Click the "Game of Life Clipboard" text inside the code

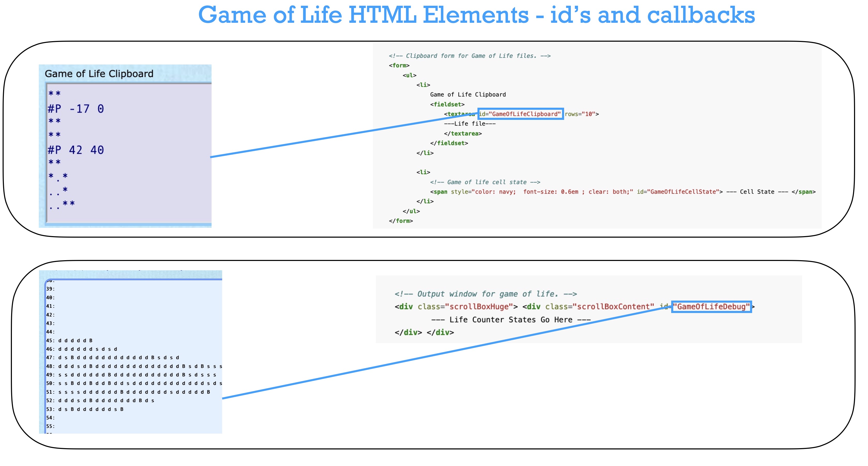coord(468,94)
